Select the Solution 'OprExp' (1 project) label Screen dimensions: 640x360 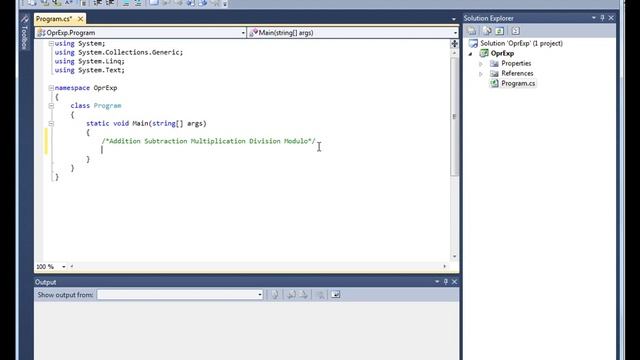coord(521,43)
